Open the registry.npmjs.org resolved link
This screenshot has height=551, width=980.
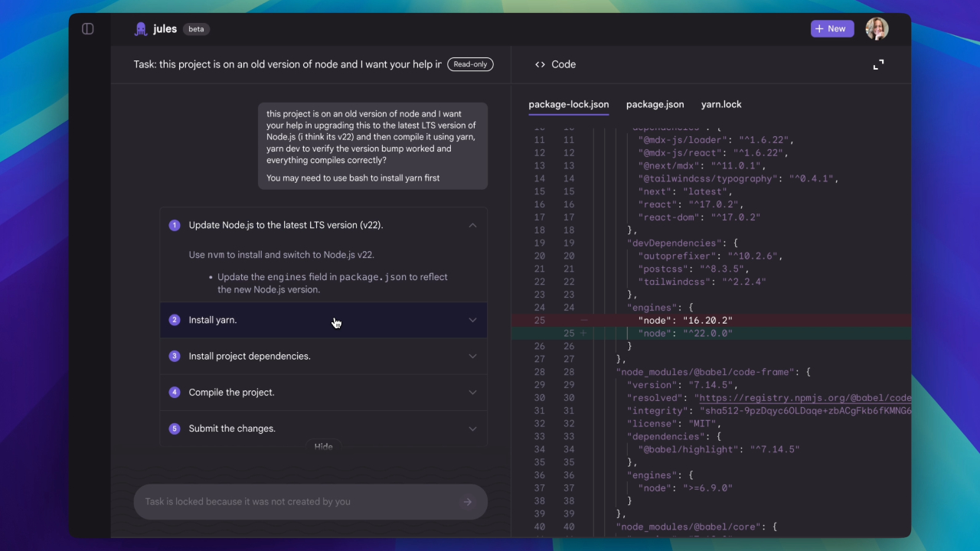point(805,398)
